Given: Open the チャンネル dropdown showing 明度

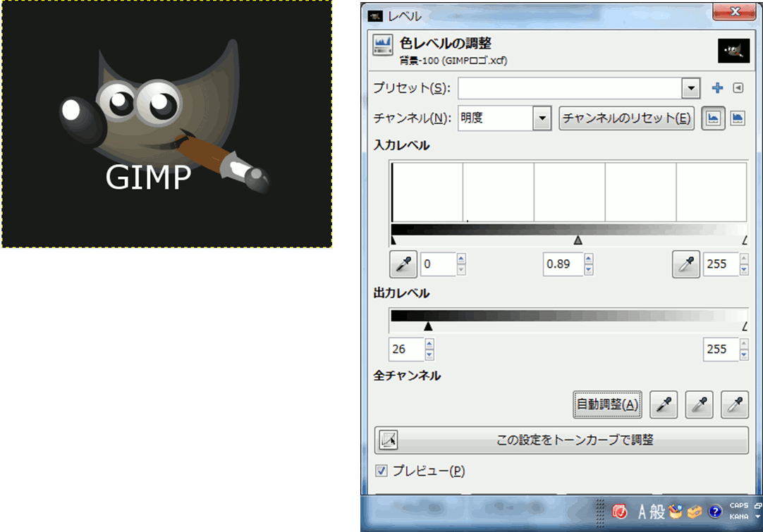Looking at the screenshot, I should (541, 118).
